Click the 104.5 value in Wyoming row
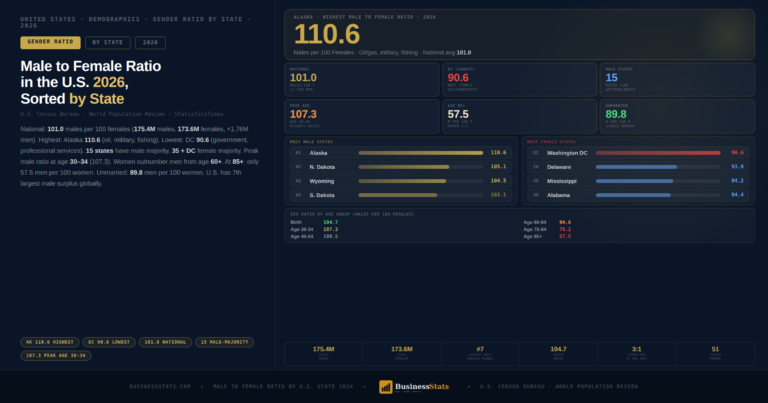This screenshot has height=403, width=768. pyautogui.click(x=498, y=181)
